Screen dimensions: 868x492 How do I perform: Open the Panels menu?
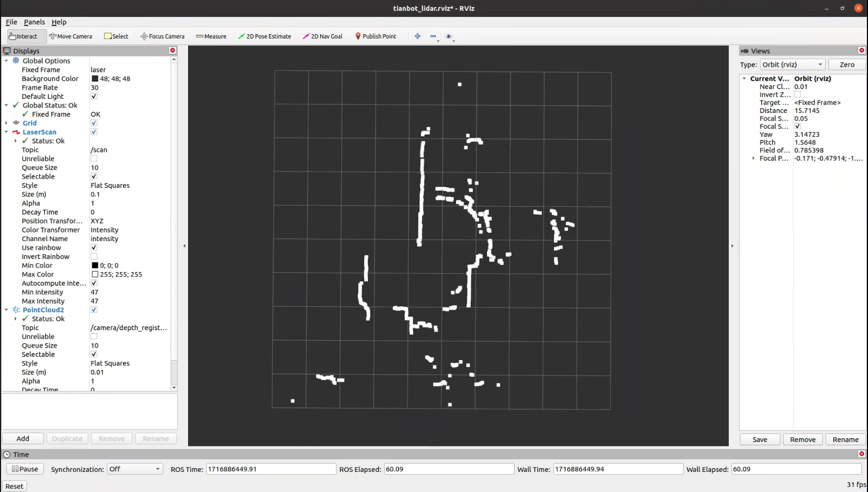tap(34, 22)
